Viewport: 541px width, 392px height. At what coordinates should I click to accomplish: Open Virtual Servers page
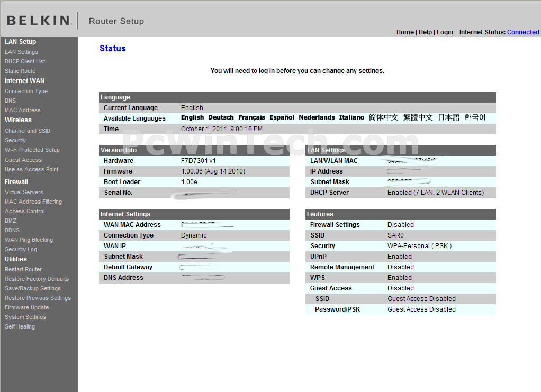[x=24, y=192]
